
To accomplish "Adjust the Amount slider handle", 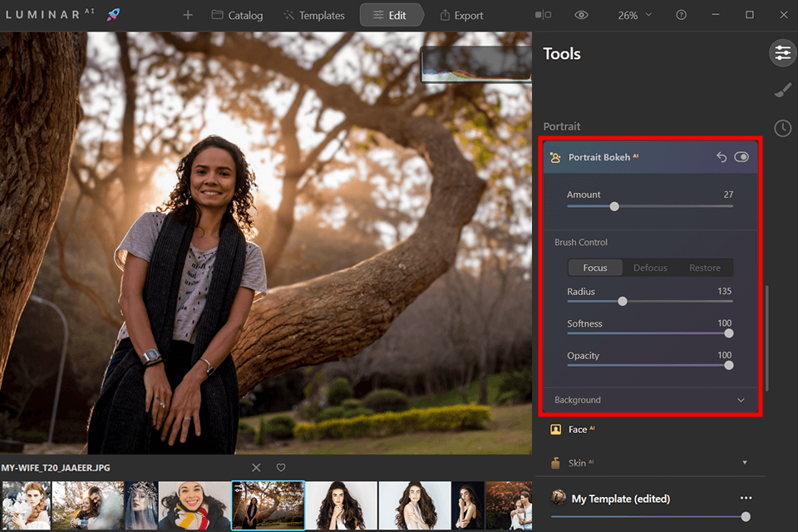I will [614, 206].
